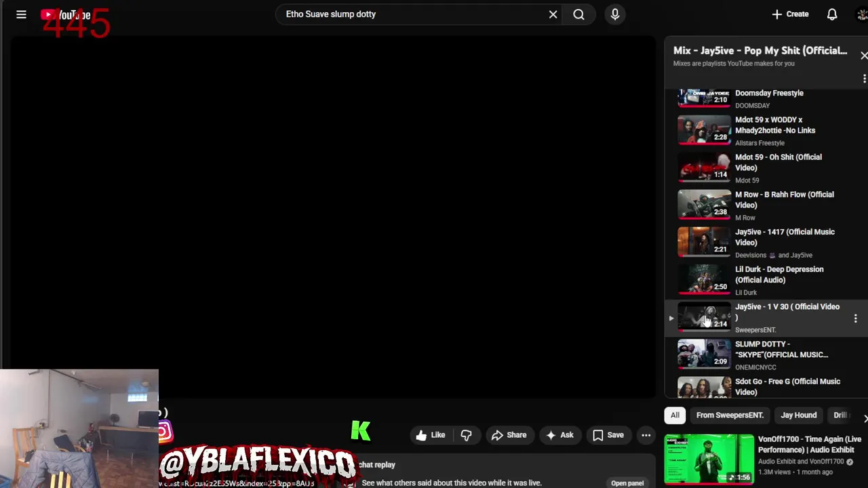
Task: Close the Mix playlist panel
Action: (x=863, y=56)
